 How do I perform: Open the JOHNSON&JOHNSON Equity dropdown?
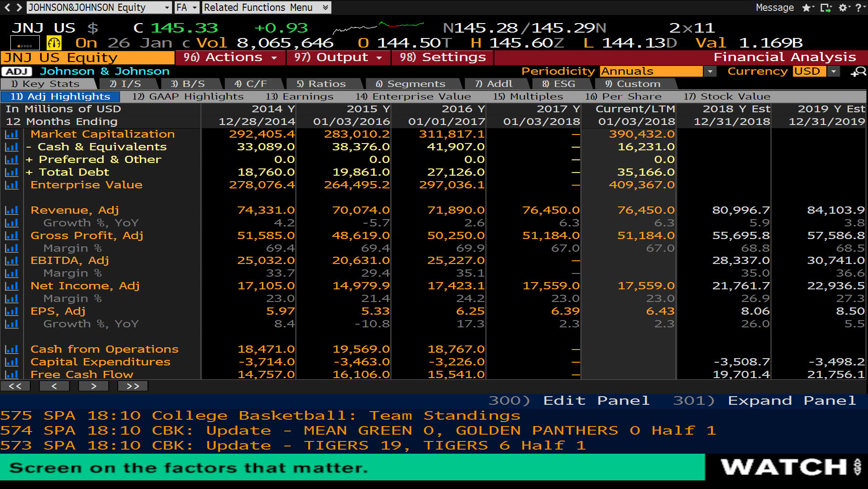[99, 8]
